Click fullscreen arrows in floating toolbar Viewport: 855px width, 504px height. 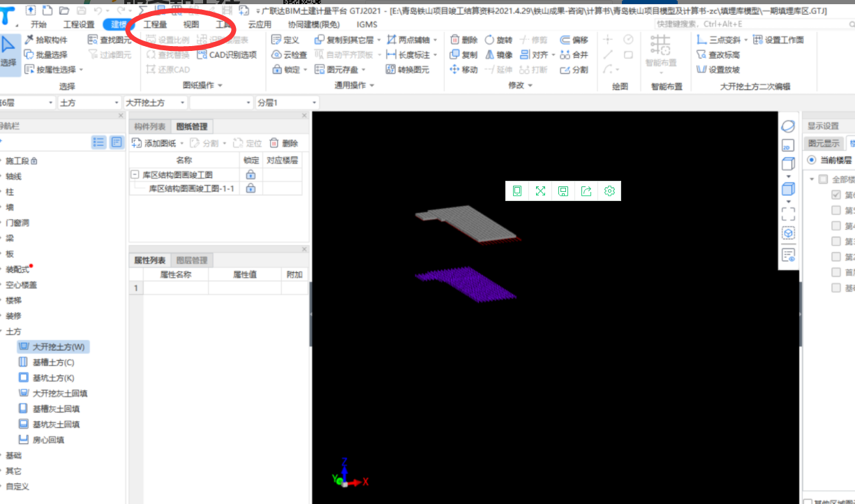pyautogui.click(x=540, y=191)
